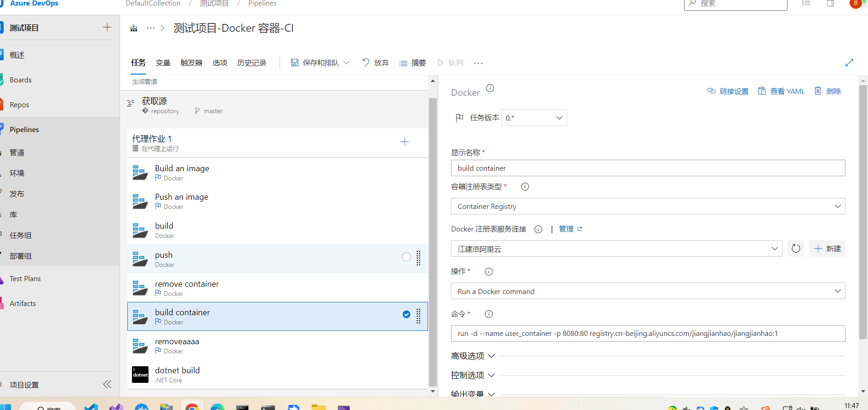Open the marketplace bag icon in header
This screenshot has height=410, width=868.
point(830,3)
